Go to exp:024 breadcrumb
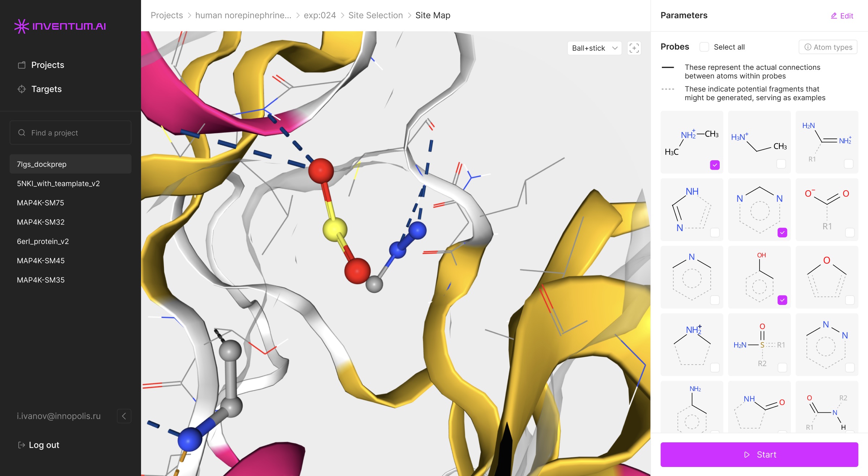This screenshot has width=868, height=476. tap(320, 15)
